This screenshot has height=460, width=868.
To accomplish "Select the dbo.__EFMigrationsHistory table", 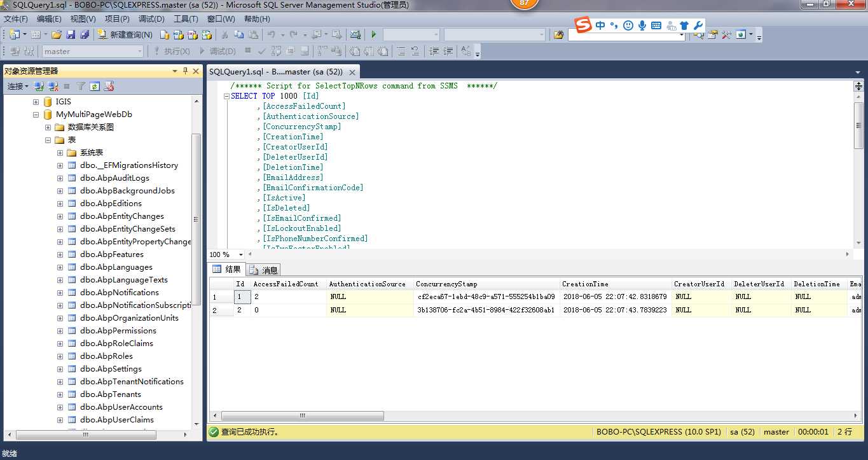I will click(129, 165).
